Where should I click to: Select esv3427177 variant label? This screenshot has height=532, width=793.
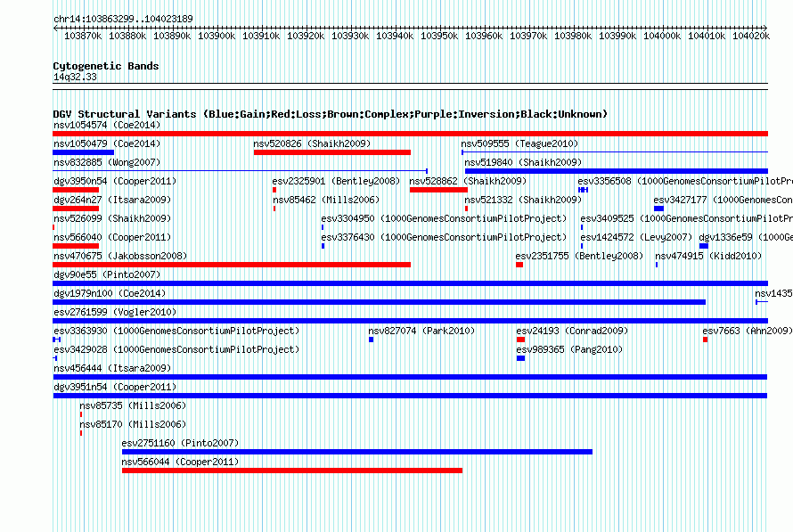click(724, 200)
